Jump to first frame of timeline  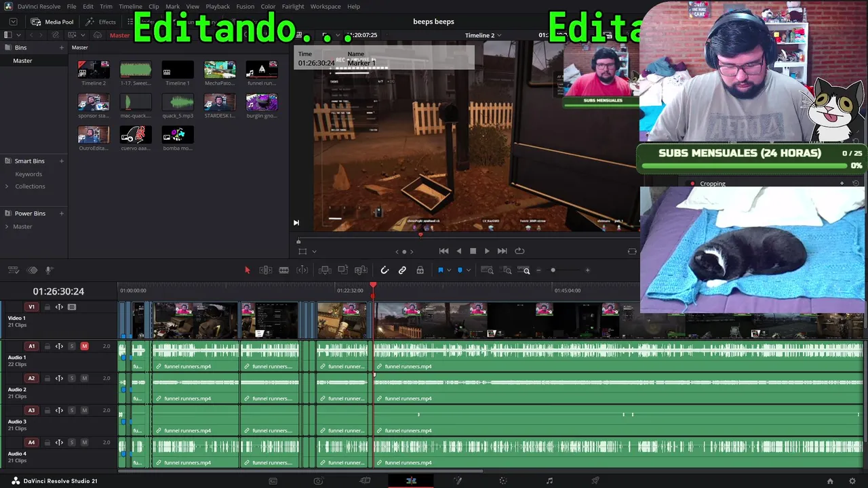(x=443, y=251)
